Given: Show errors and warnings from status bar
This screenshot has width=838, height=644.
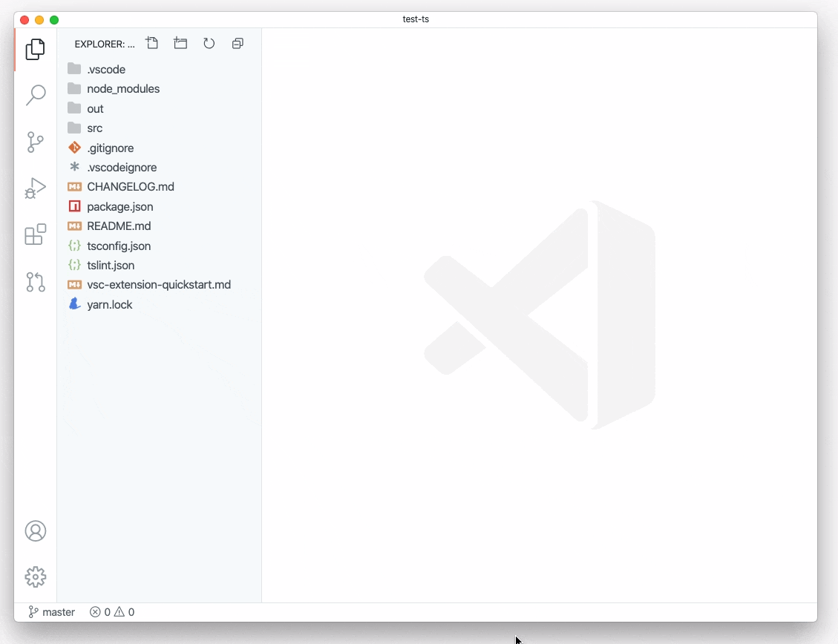Looking at the screenshot, I should pos(112,612).
